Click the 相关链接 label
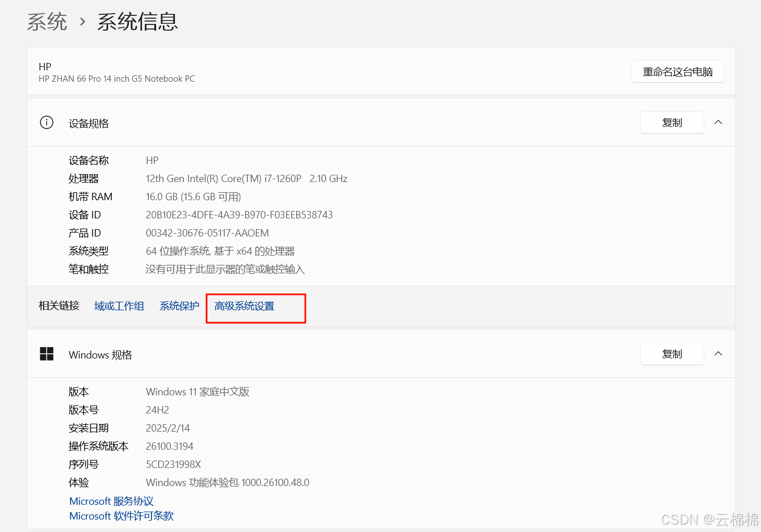761x532 pixels. coord(59,306)
